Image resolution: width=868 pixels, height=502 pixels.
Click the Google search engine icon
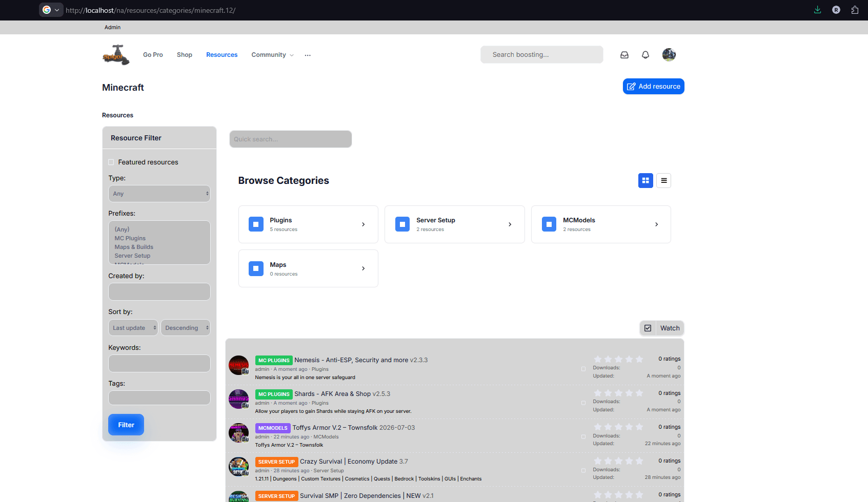tap(47, 10)
